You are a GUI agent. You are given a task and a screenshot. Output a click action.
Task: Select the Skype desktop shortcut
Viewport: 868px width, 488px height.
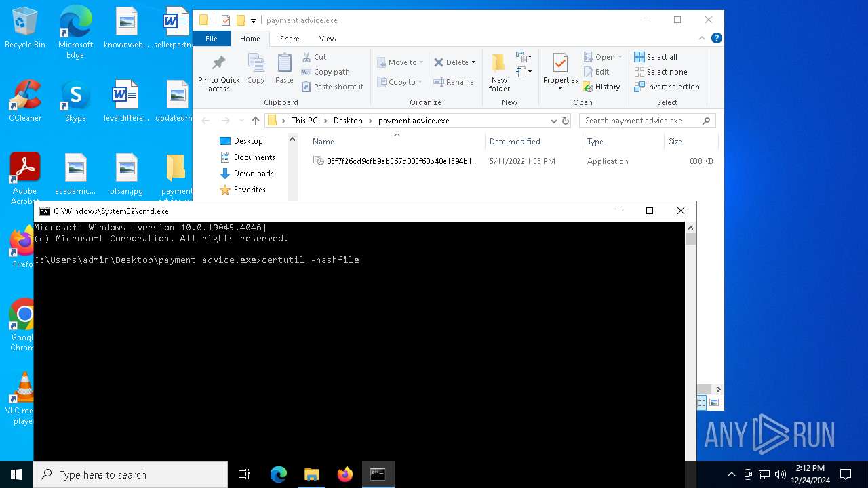point(75,102)
